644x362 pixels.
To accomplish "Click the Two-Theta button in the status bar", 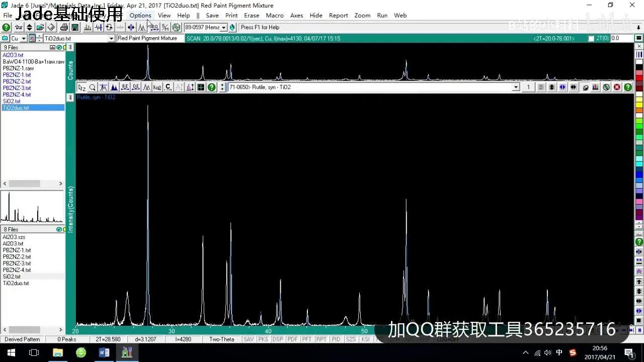I will coord(221,339).
